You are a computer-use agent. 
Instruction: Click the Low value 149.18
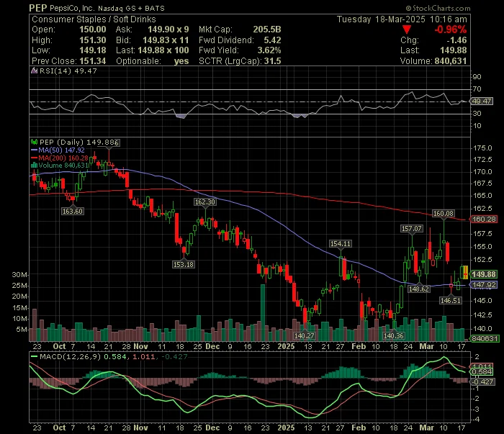click(93, 50)
